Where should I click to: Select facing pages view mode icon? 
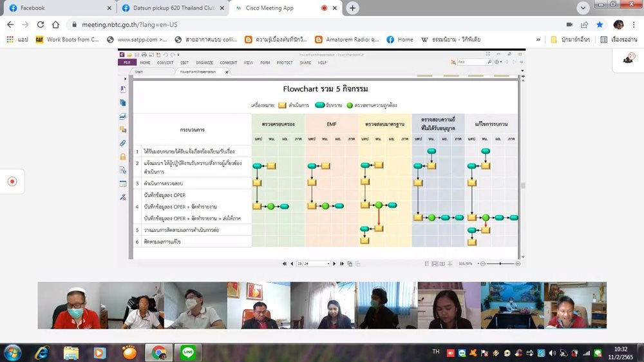pos(442,264)
